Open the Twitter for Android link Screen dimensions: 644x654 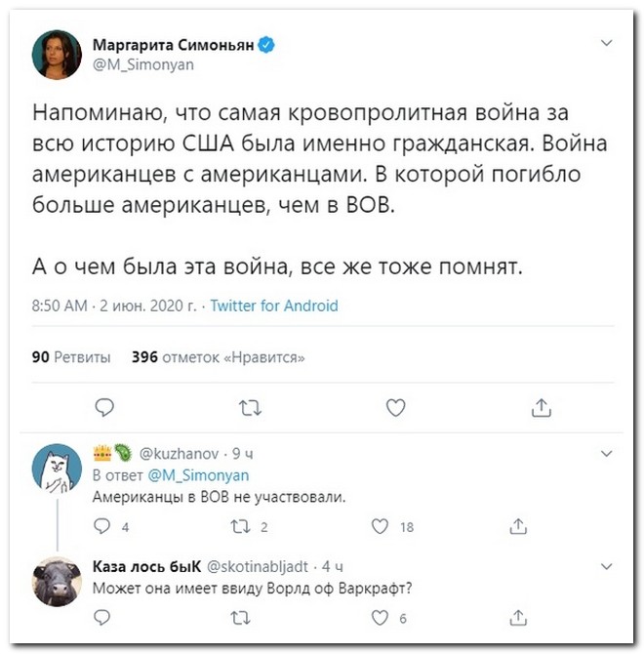[x=274, y=306]
